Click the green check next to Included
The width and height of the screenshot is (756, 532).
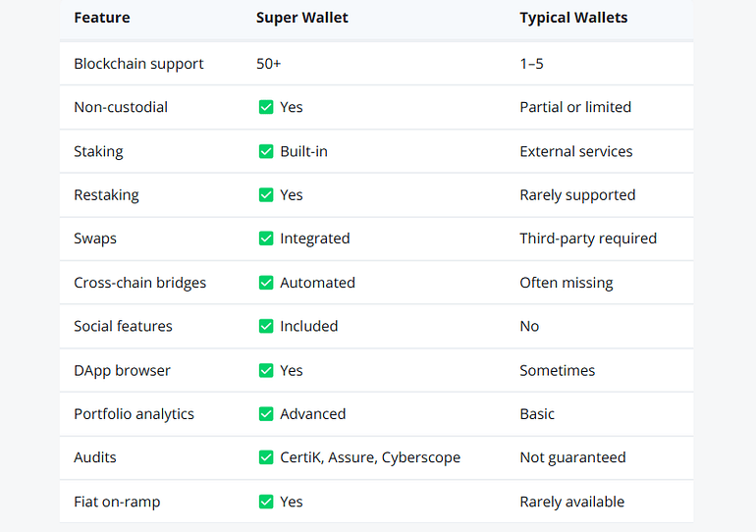[x=265, y=326]
